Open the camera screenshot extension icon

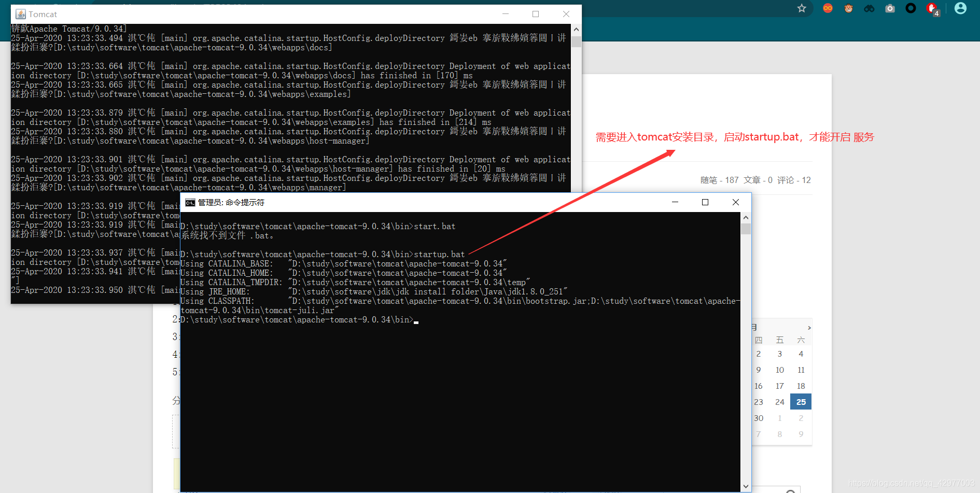click(x=890, y=8)
